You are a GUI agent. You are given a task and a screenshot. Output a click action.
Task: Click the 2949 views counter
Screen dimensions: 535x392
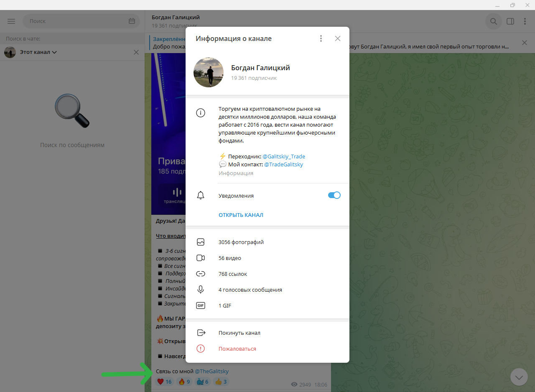(x=301, y=384)
